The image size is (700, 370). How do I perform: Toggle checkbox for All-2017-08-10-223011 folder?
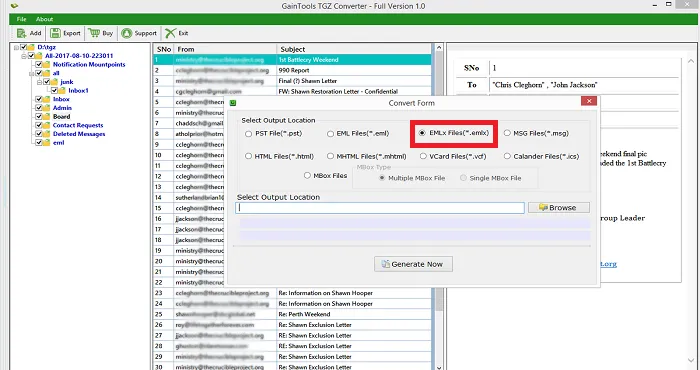click(31, 56)
